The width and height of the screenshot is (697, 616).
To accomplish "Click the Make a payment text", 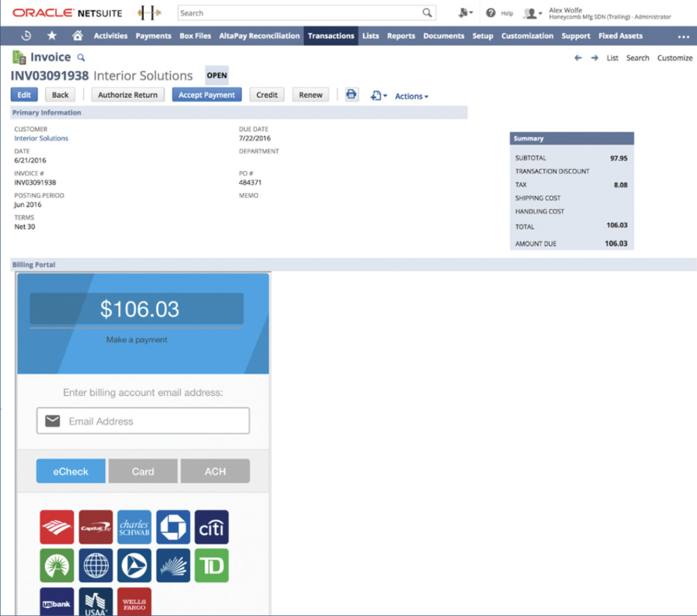I will coord(137,340).
